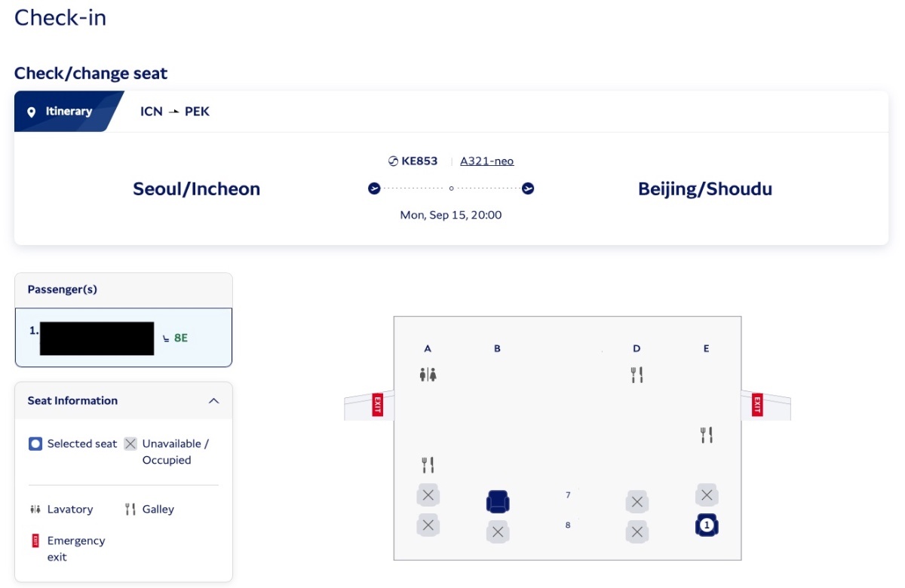Click the occupied seat 7E
The width and height of the screenshot is (905, 588).
pos(707,495)
